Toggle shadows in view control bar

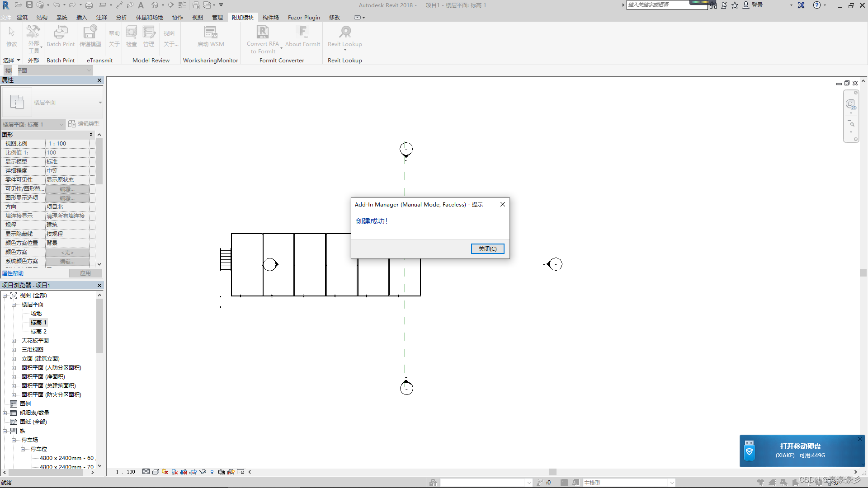pyautogui.click(x=175, y=472)
